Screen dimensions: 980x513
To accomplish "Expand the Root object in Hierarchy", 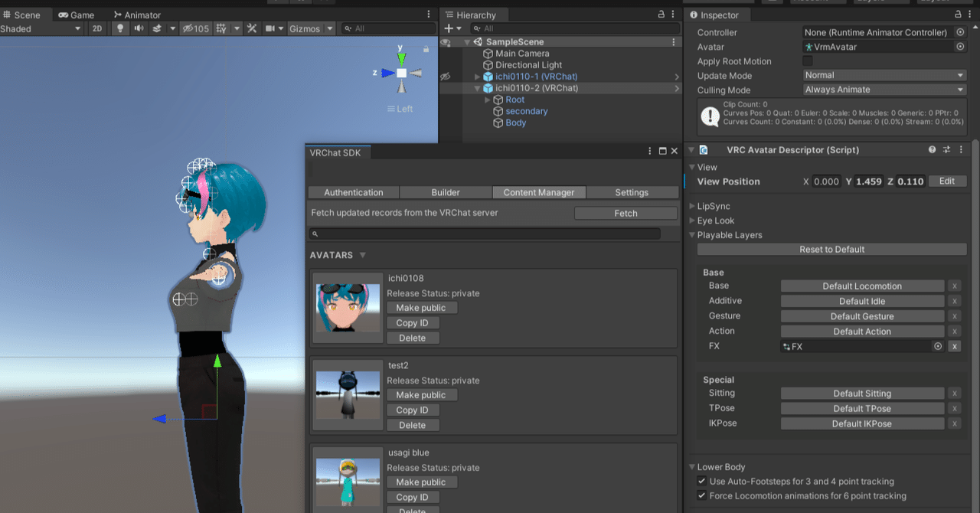I will (487, 100).
